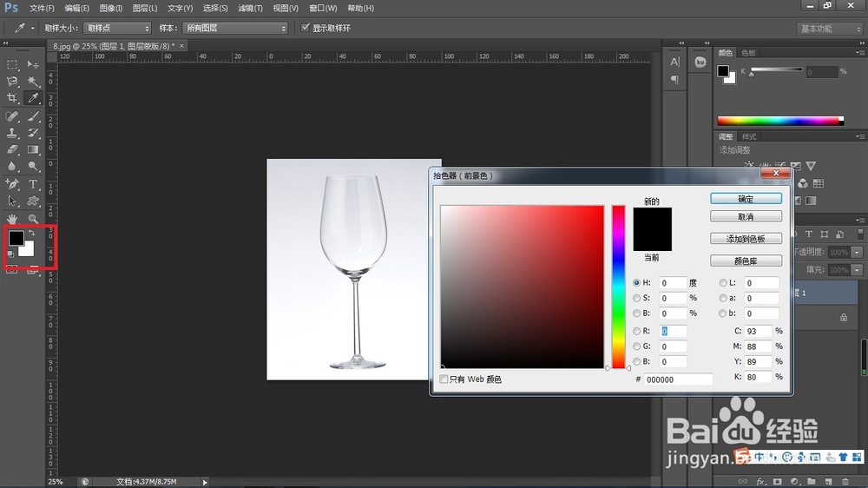Select the Move tool

click(33, 65)
